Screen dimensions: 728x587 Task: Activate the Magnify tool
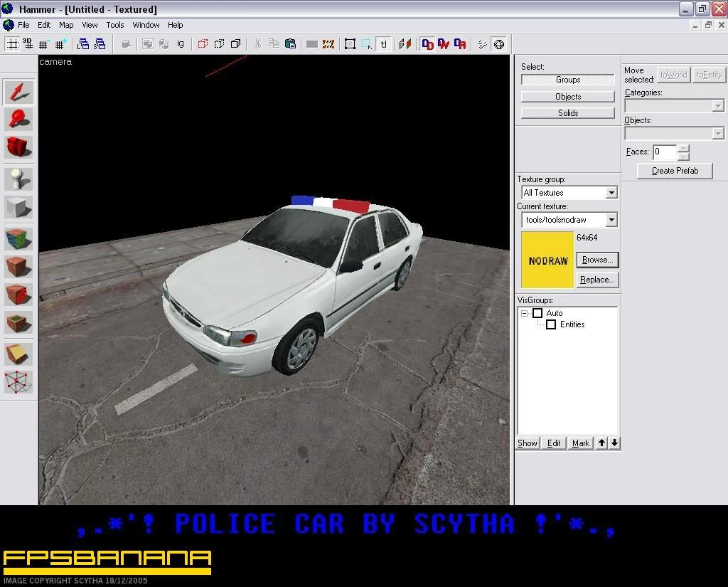[x=18, y=119]
